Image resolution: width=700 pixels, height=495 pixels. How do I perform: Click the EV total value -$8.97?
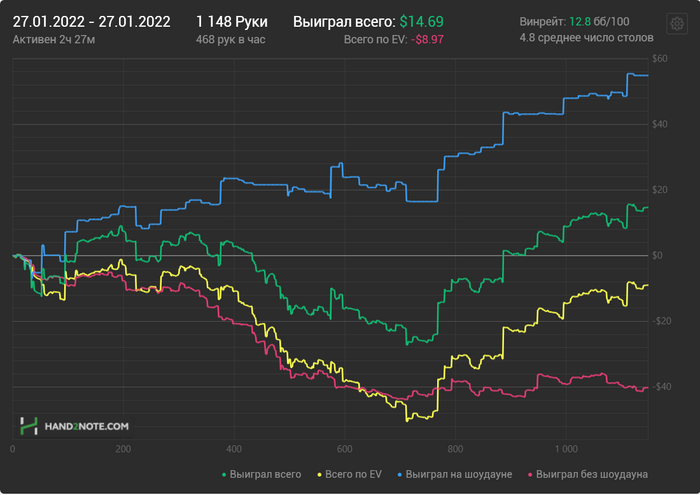(427, 40)
